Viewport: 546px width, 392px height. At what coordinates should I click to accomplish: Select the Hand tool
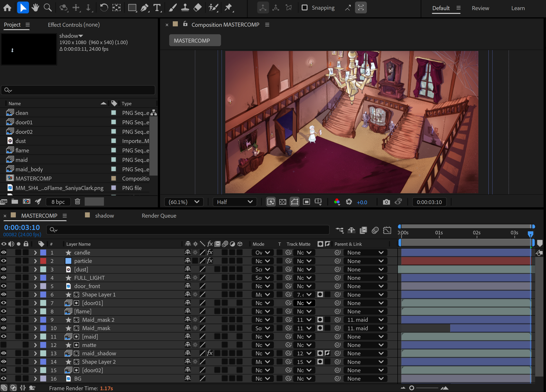[x=35, y=8]
